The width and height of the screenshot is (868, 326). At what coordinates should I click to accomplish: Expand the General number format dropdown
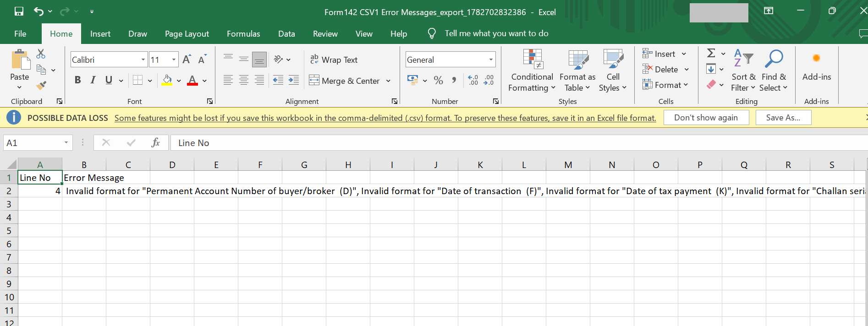491,60
